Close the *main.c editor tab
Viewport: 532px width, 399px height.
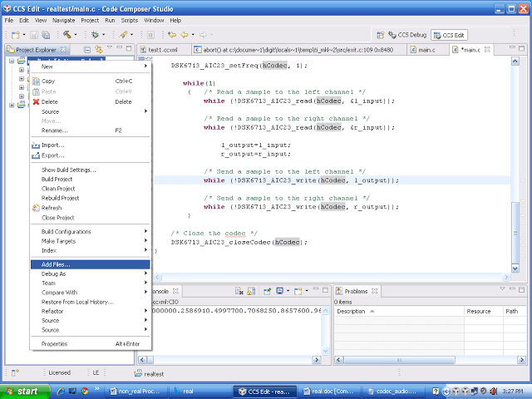(487, 50)
